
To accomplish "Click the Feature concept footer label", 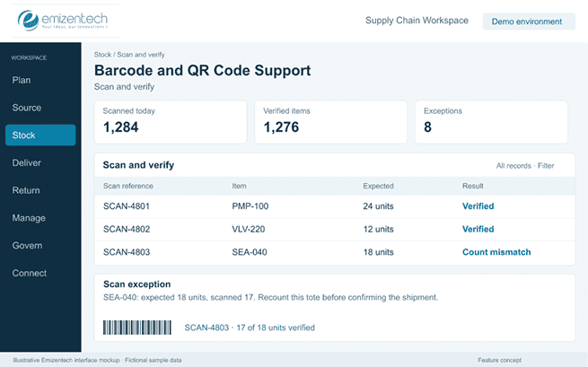I will pos(499,360).
